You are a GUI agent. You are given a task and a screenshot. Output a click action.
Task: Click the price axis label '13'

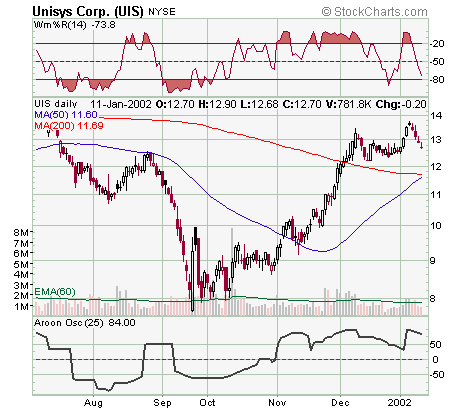click(x=436, y=139)
